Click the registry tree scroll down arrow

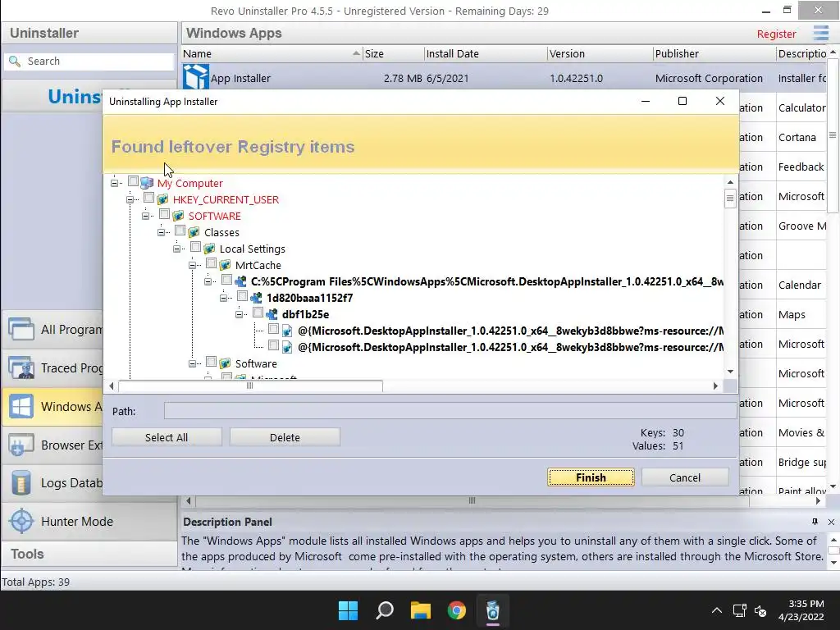pos(729,372)
